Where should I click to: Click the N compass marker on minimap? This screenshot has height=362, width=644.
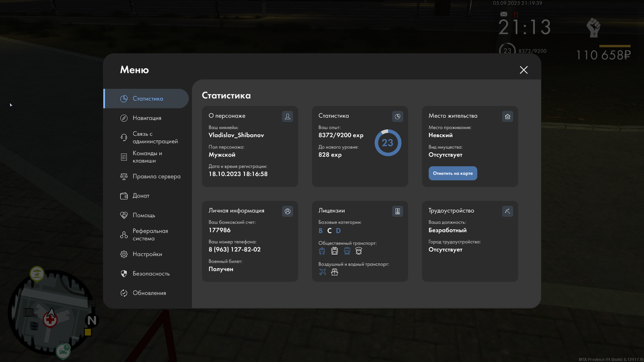(x=92, y=320)
